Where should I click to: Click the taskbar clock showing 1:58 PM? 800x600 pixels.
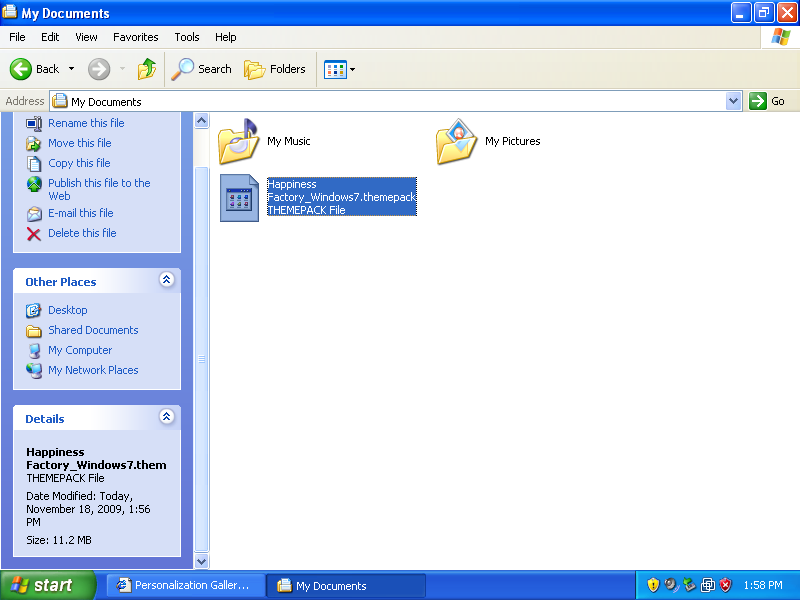(x=763, y=585)
